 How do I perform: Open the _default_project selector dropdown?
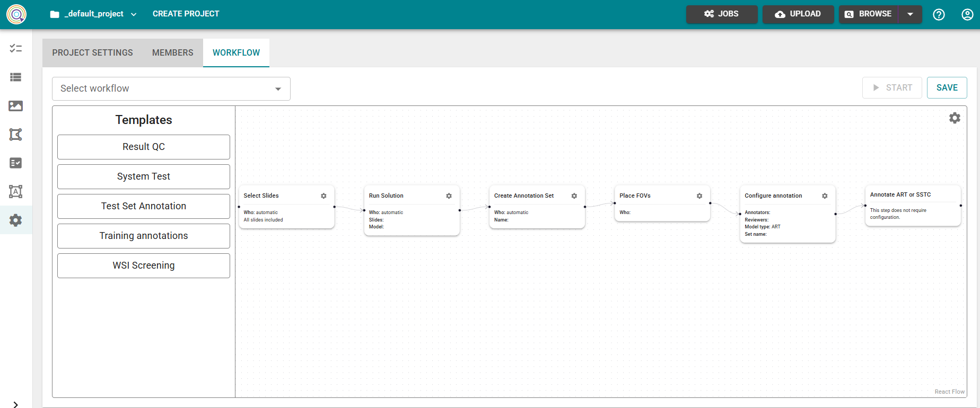[x=93, y=14]
